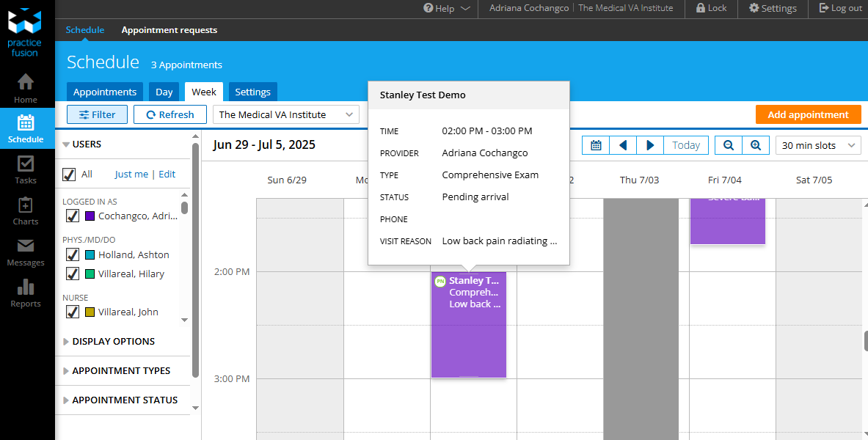868x440 pixels.
Task: Click the purple Cochangco color swatch
Action: coord(90,216)
